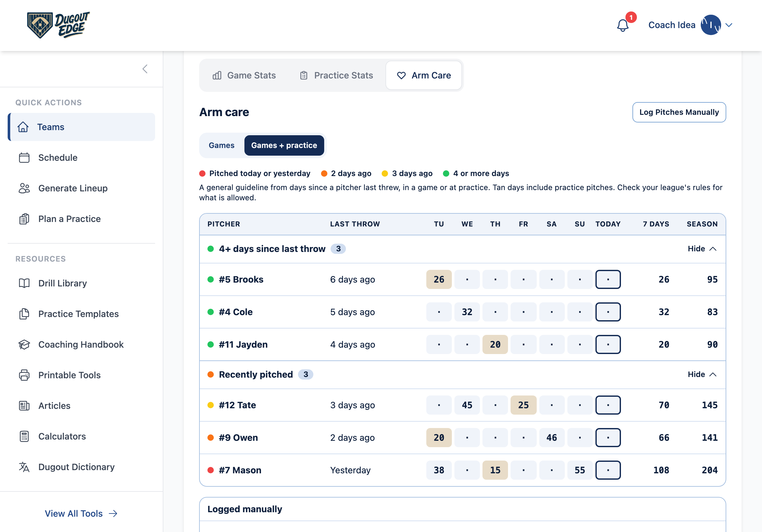Click Today cell for #5 Brooks
Viewport: 762px width, 532px height.
[x=608, y=280]
